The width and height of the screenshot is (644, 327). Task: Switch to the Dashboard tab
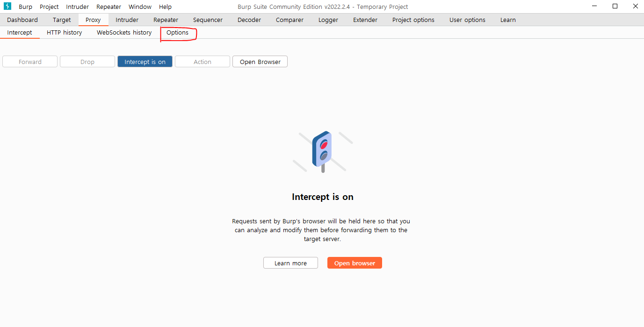click(x=22, y=20)
